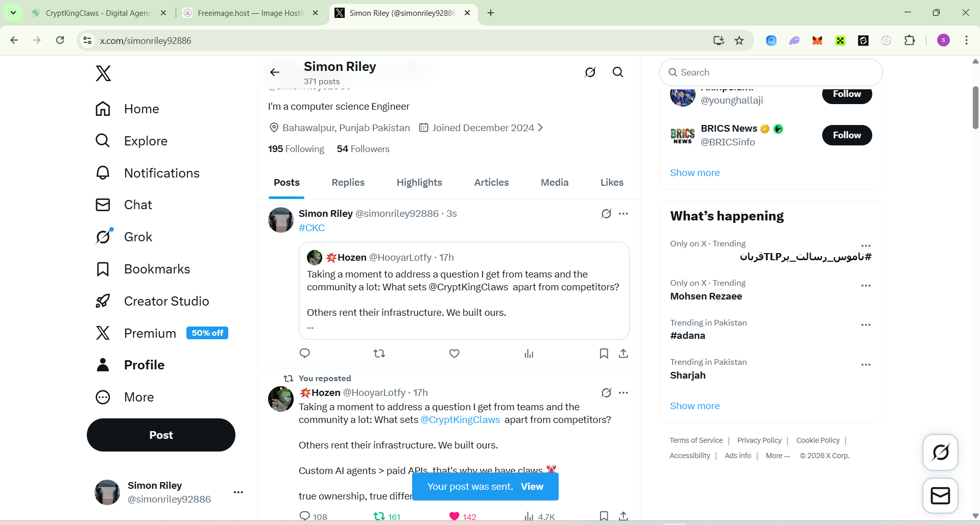Open options for the Sharjah trend
The image size is (980, 525).
click(x=866, y=365)
